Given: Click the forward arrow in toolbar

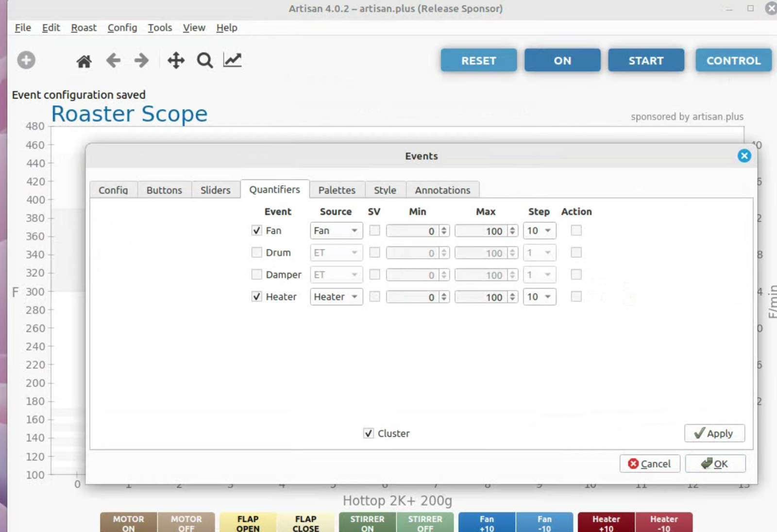Looking at the screenshot, I should [x=141, y=61].
